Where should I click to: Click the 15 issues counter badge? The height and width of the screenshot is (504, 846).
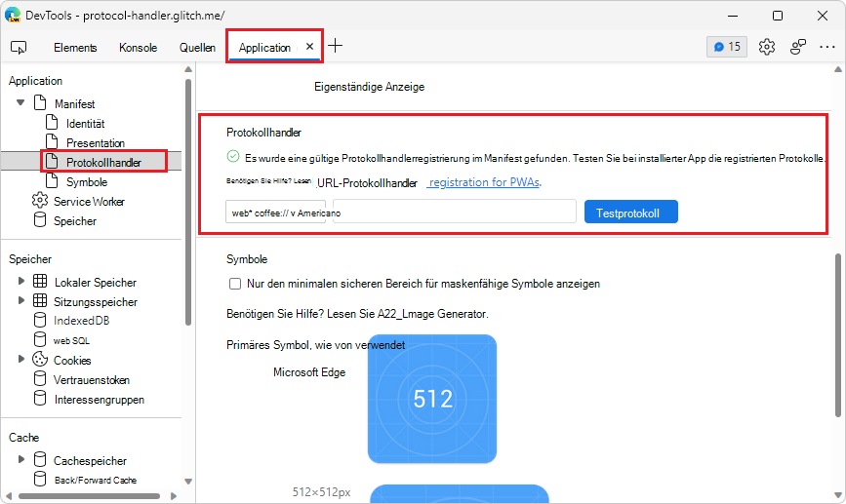(726, 47)
